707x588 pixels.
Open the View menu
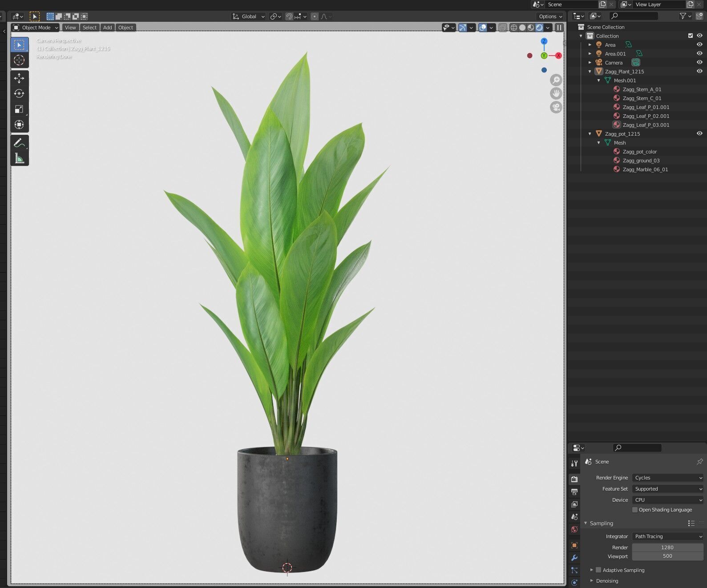70,28
